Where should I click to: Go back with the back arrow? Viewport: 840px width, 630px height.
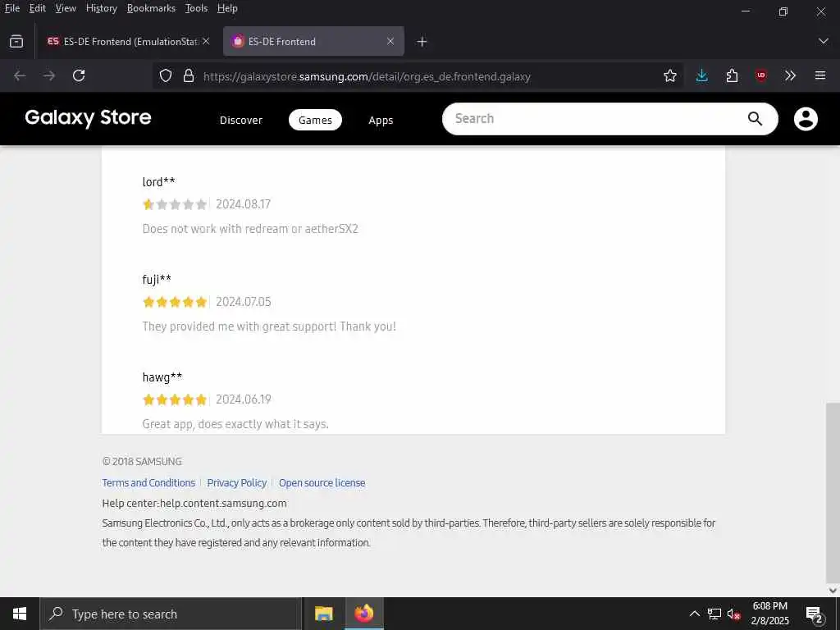pyautogui.click(x=20, y=76)
